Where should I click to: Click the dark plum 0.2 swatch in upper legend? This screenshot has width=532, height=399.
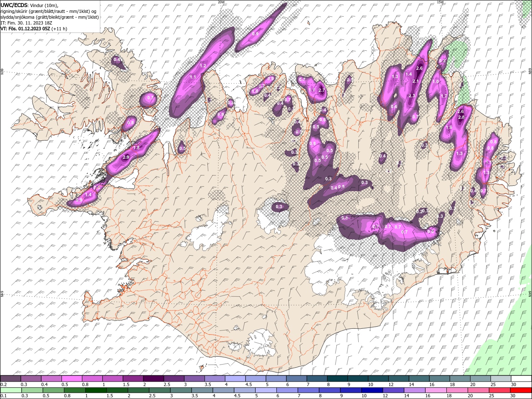click(10, 378)
